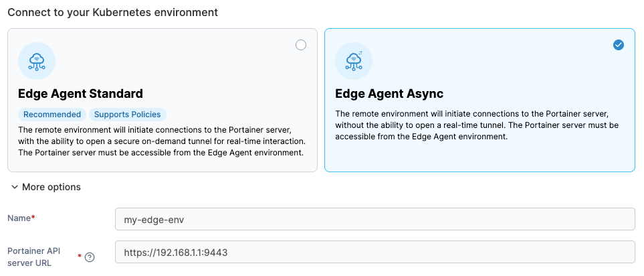Screen dimensions: 644x276
Task: Focus the Name input field
Action: tap(374, 219)
